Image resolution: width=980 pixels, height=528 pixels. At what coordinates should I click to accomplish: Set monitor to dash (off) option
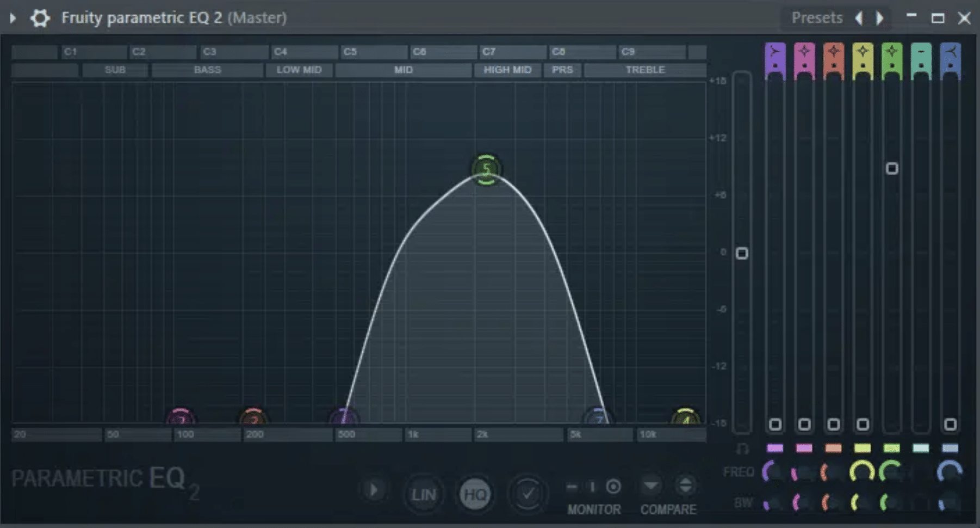click(572, 486)
